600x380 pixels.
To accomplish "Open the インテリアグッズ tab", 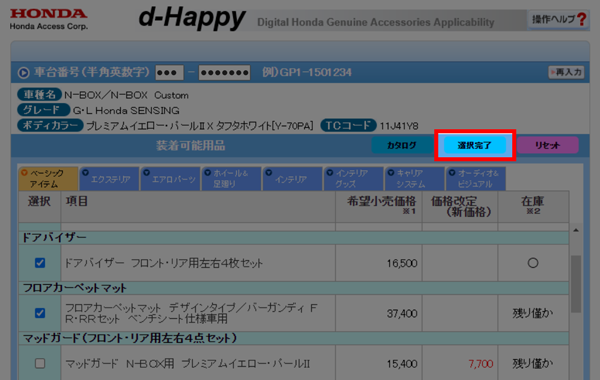I will tap(354, 179).
